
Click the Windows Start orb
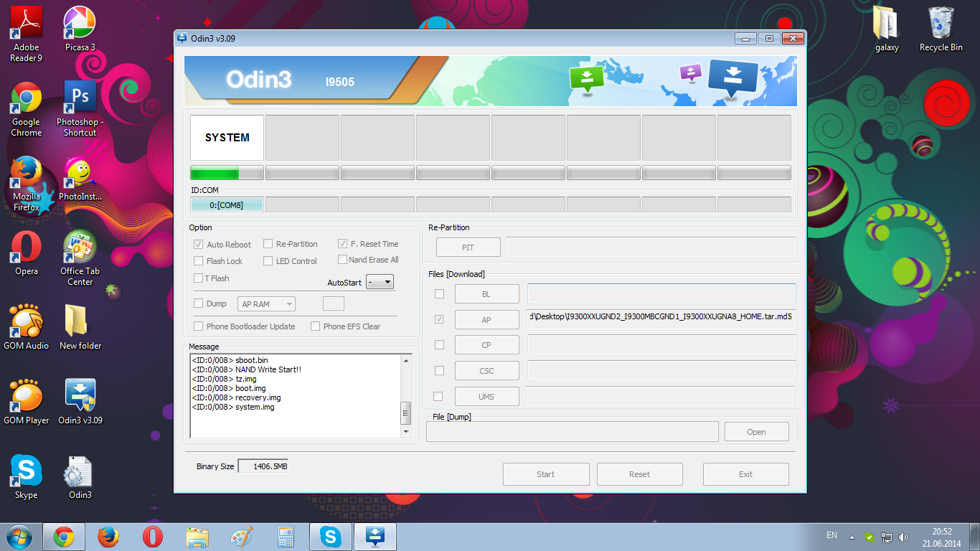tap(18, 537)
